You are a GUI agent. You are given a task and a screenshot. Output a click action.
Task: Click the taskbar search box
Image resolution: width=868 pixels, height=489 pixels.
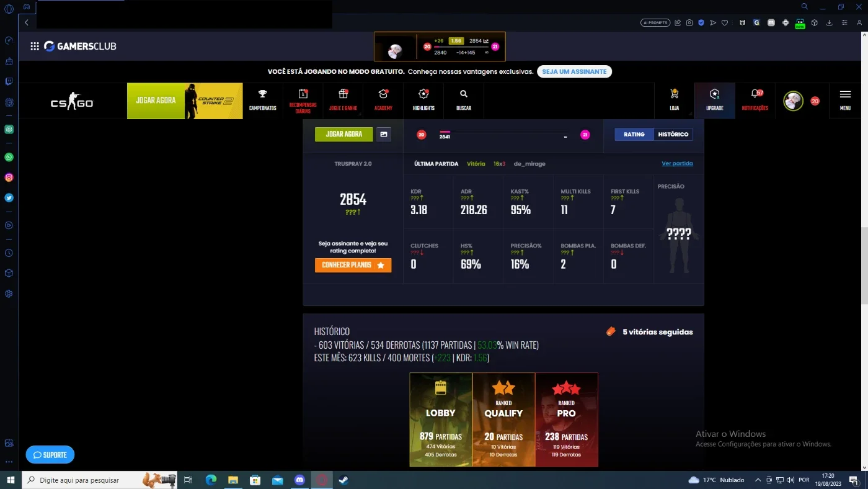(x=99, y=480)
